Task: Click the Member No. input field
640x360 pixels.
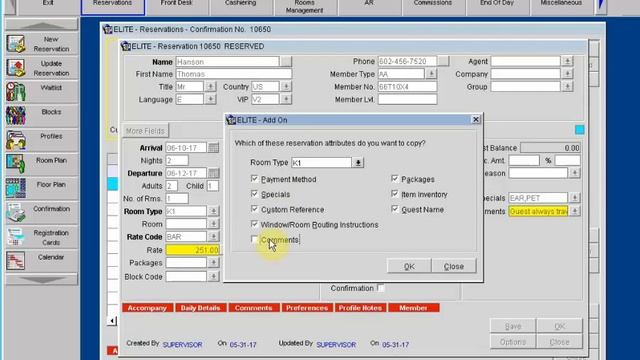Action: (x=407, y=87)
